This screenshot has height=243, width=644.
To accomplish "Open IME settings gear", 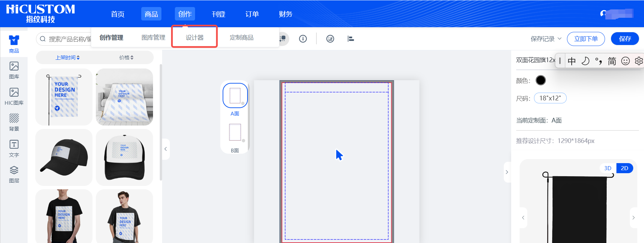I will tap(639, 61).
